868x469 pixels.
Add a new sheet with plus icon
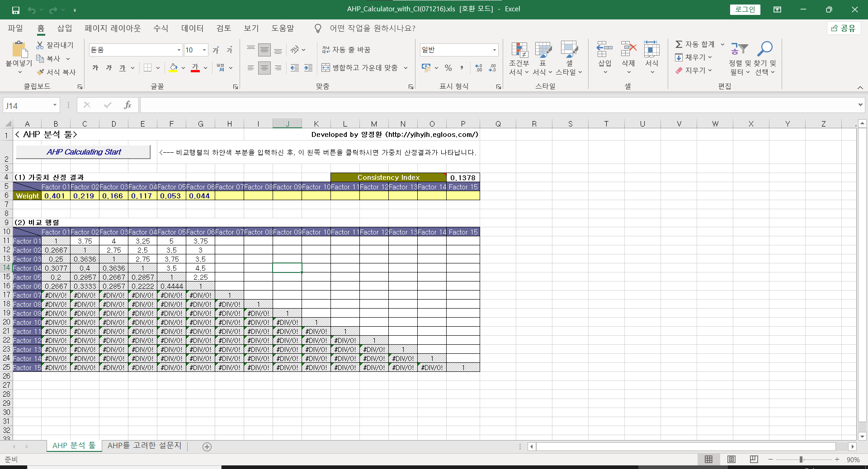207,447
